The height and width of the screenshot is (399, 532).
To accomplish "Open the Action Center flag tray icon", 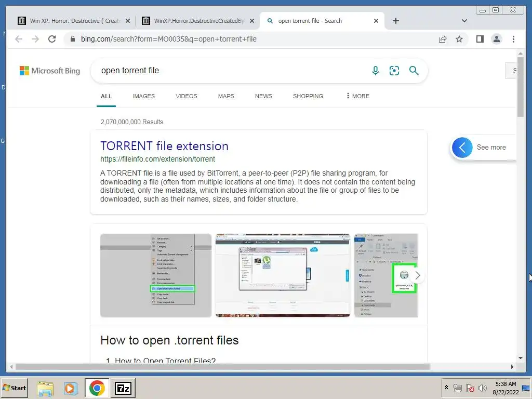I will click(470, 388).
